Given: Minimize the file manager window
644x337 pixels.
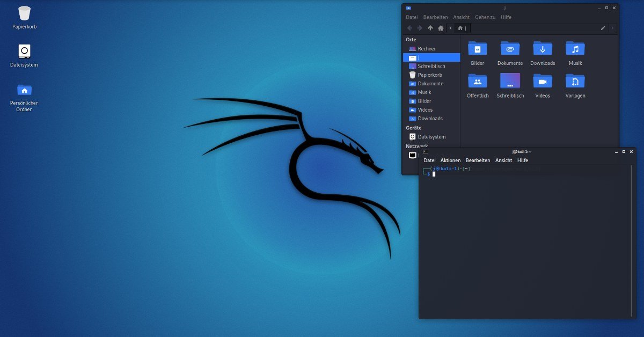Looking at the screenshot, I should pyautogui.click(x=599, y=8).
